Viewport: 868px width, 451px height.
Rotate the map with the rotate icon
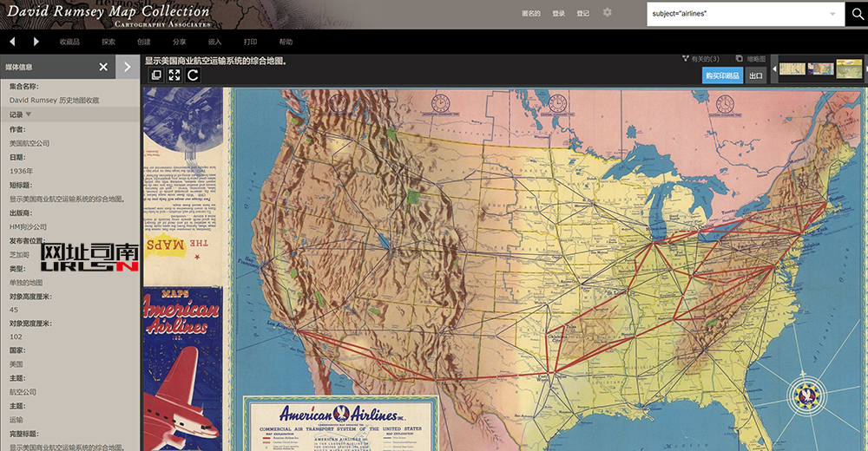(193, 75)
